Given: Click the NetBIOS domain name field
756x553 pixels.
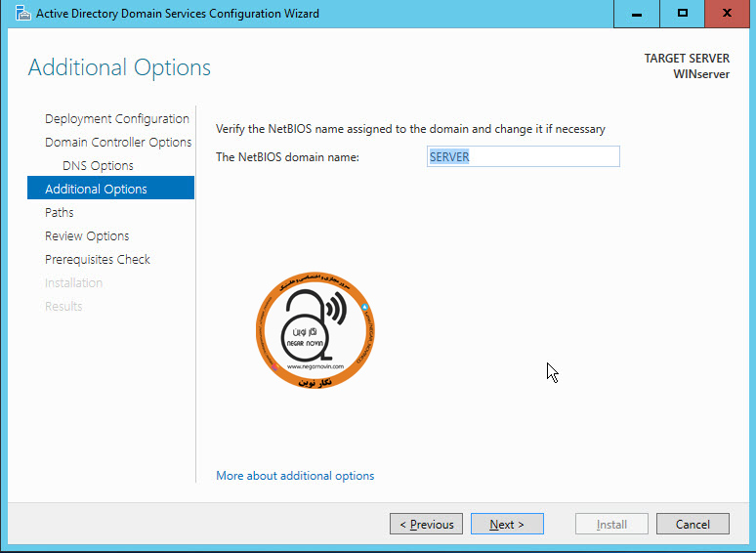Looking at the screenshot, I should (524, 156).
